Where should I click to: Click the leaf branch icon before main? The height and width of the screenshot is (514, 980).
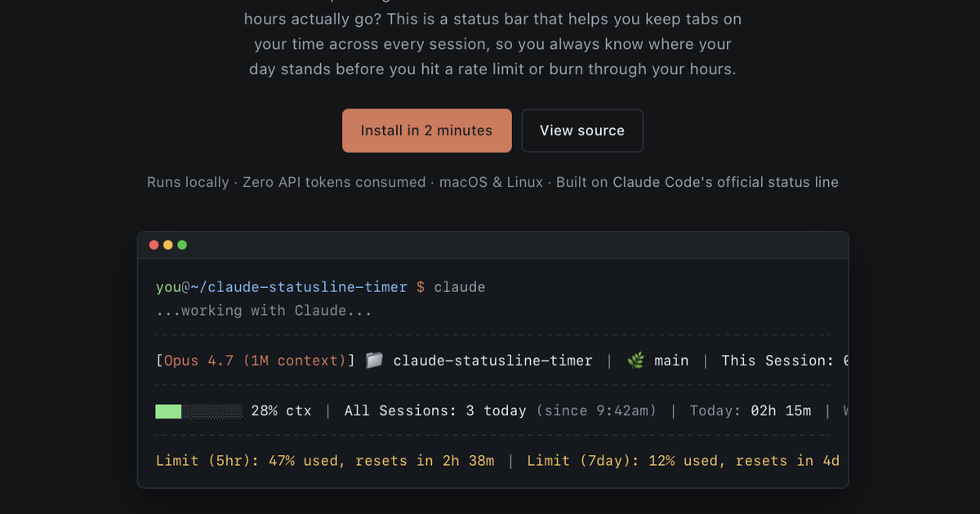pyautogui.click(x=636, y=360)
